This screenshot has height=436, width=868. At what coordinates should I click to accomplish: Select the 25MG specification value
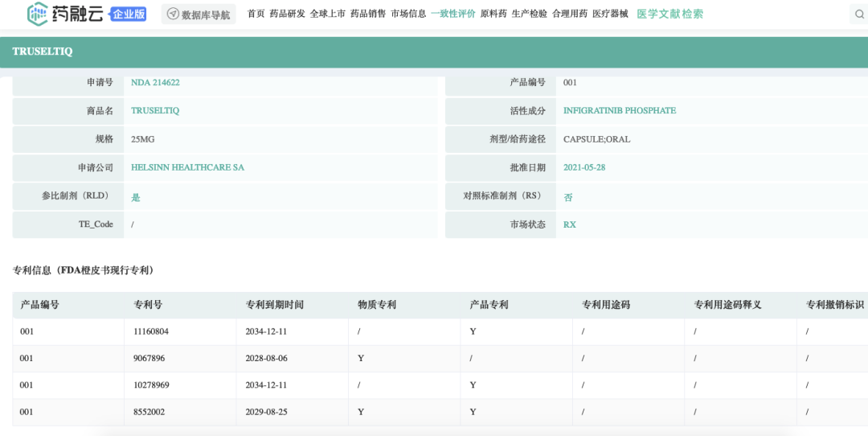point(143,140)
